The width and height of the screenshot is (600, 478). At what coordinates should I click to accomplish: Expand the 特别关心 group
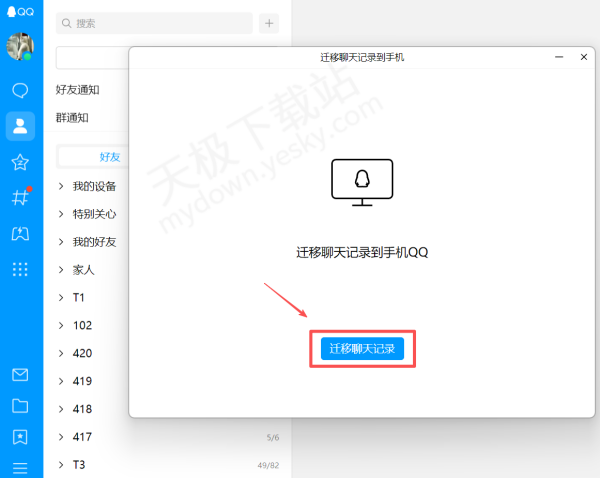coord(95,214)
